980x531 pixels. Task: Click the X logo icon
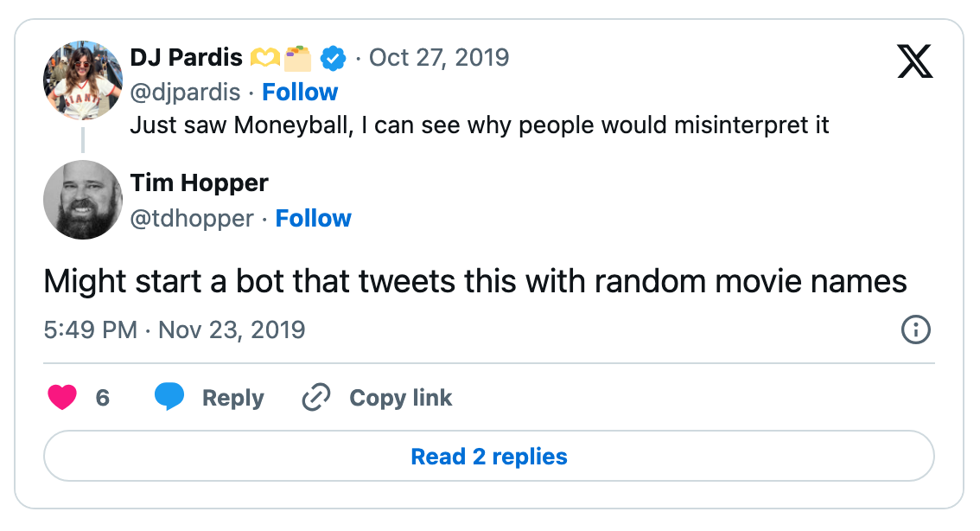[x=915, y=61]
